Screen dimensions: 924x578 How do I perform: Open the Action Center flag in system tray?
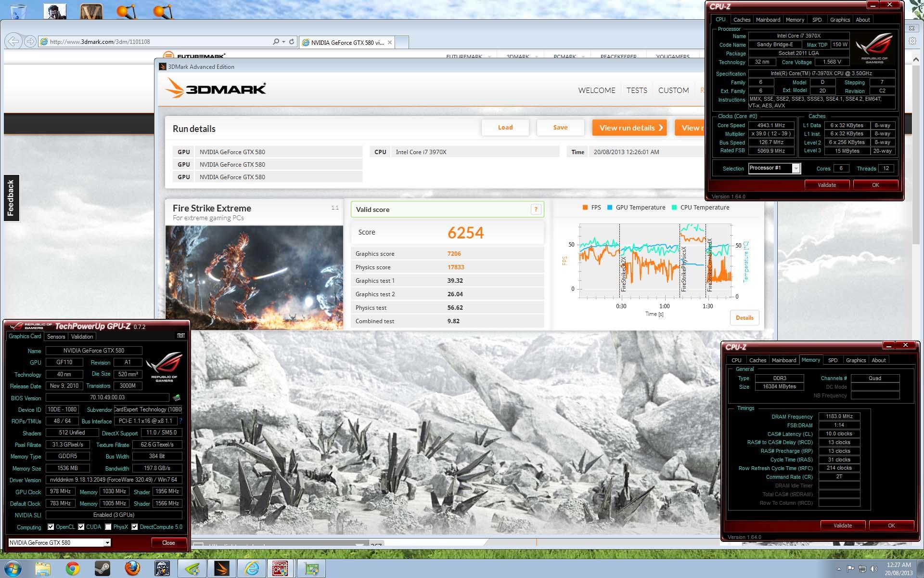tap(851, 569)
